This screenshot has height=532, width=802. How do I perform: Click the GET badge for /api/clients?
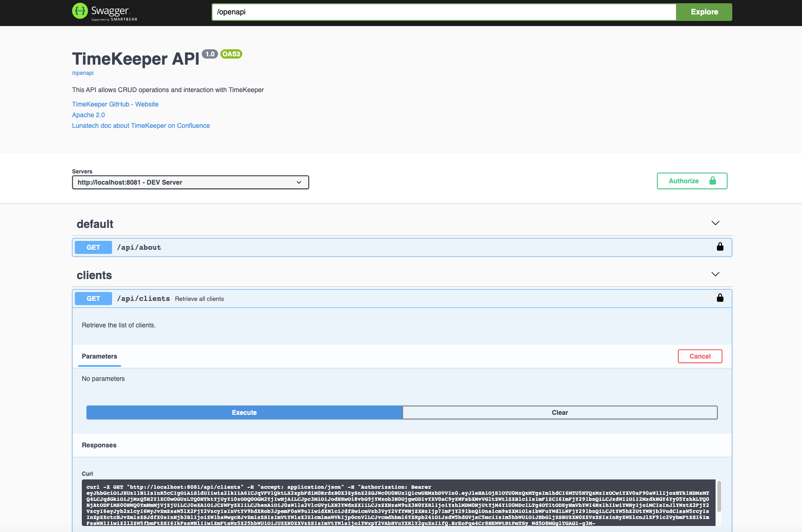93,299
